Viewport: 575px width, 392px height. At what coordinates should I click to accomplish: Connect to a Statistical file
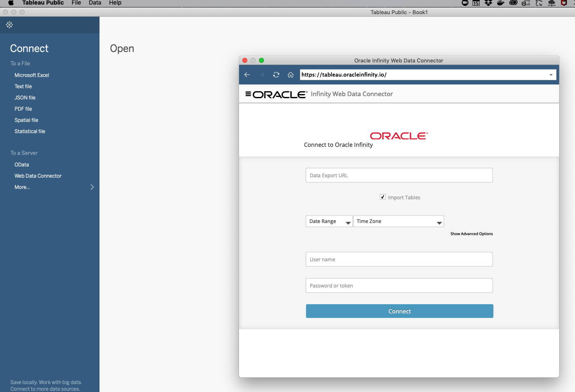point(30,131)
